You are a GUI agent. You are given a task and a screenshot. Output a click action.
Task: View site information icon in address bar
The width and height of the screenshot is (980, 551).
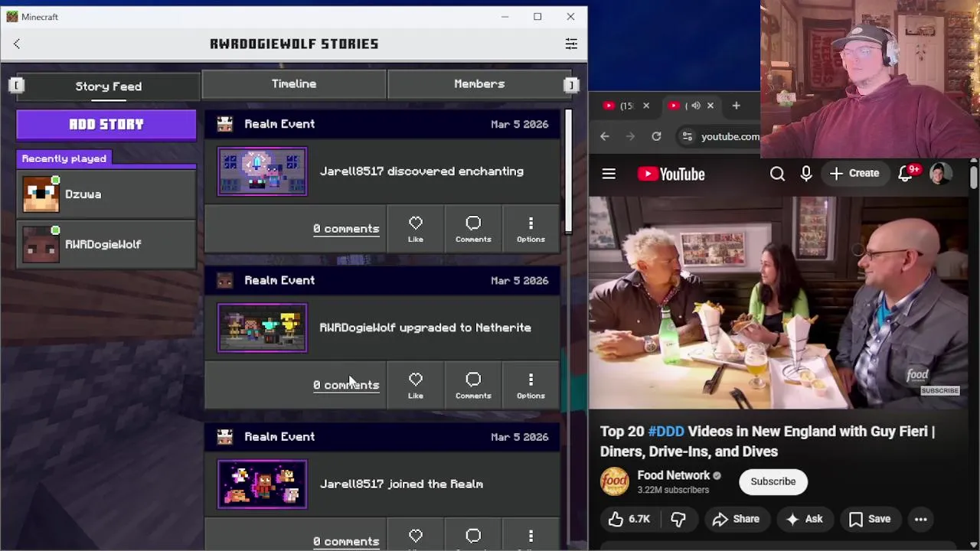tap(688, 136)
